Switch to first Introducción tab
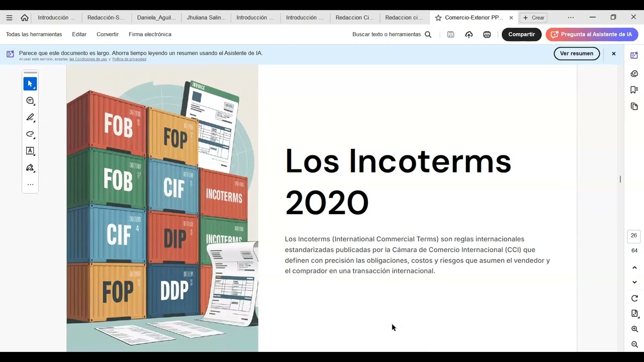Viewport: 644px width, 362px height. click(56, 18)
